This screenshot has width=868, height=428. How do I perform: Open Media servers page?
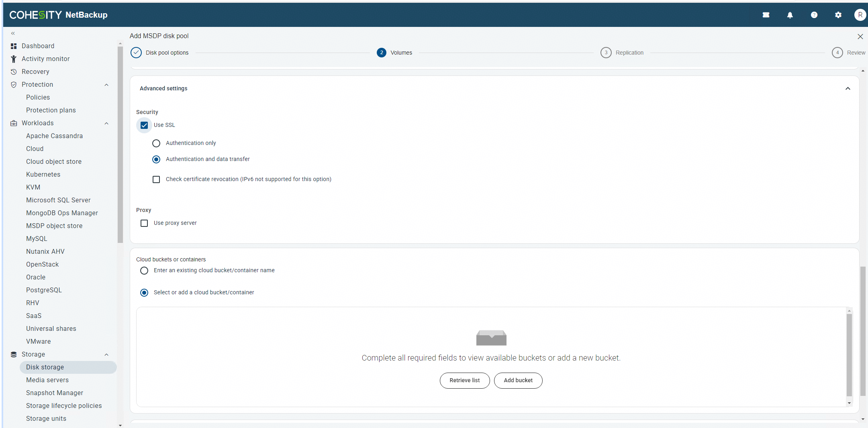[x=47, y=380]
